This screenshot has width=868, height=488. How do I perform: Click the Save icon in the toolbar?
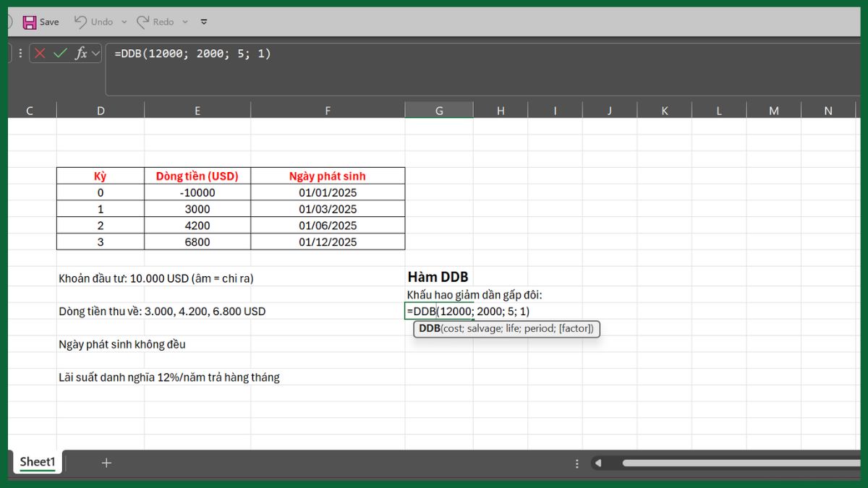tap(32, 21)
